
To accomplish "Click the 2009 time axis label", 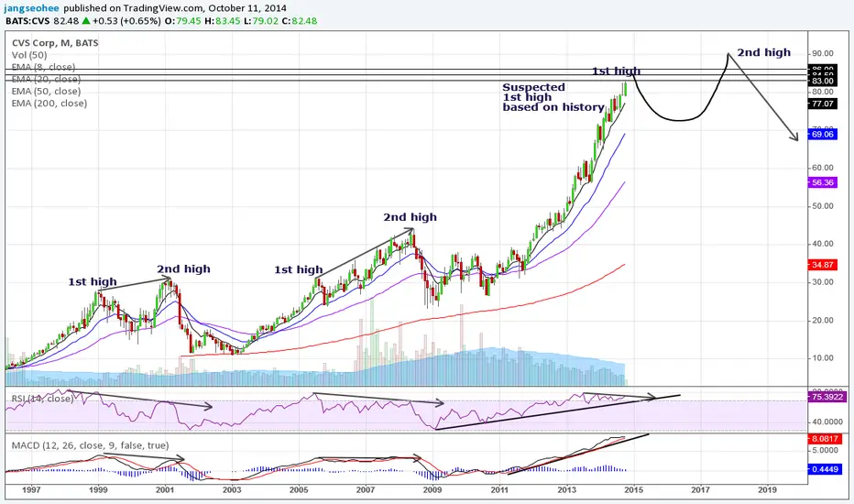I will pyautogui.click(x=432, y=490).
